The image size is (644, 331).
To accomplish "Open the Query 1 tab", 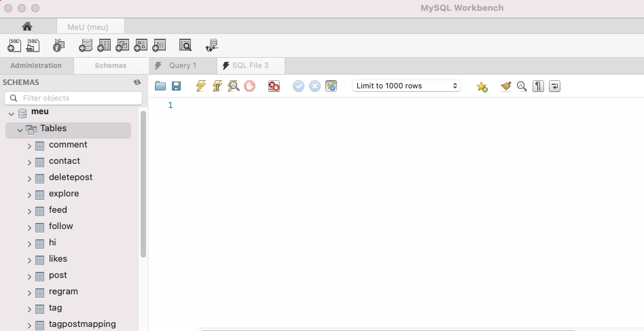I will 183,66.
